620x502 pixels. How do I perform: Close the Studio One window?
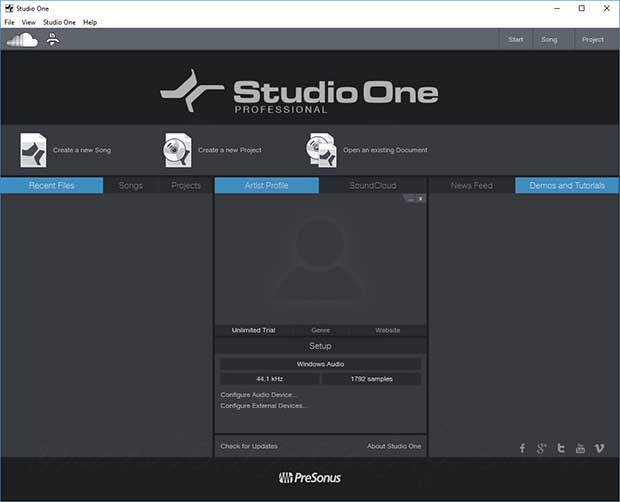(607, 8)
